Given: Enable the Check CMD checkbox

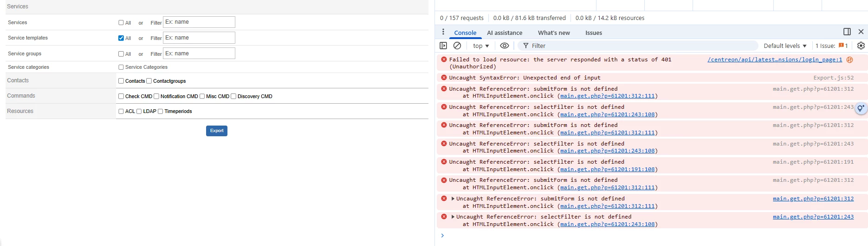Looking at the screenshot, I should point(121,96).
